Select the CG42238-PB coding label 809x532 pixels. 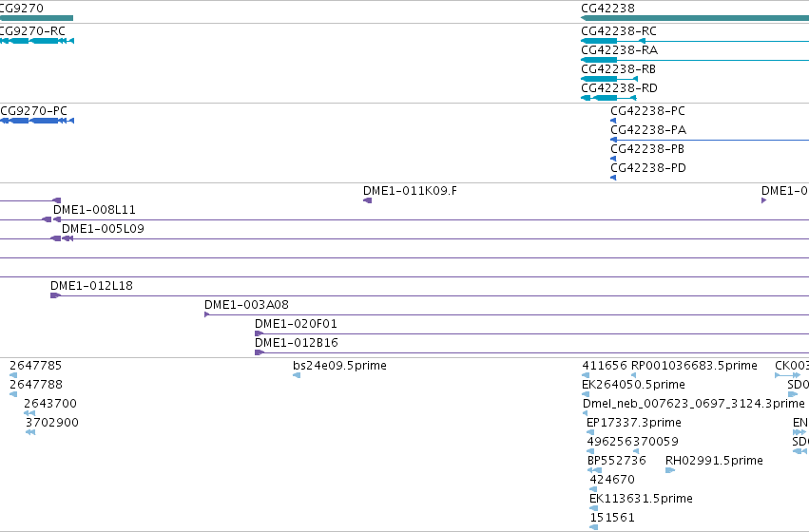(x=647, y=149)
